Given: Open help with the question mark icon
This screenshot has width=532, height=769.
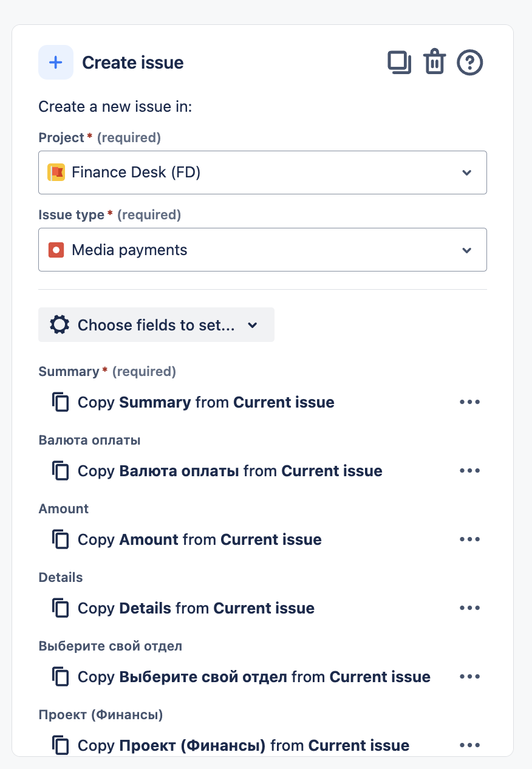Looking at the screenshot, I should [x=469, y=63].
